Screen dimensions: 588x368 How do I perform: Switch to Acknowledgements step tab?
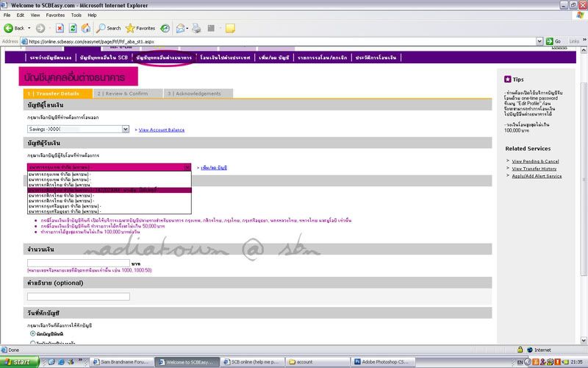198,93
